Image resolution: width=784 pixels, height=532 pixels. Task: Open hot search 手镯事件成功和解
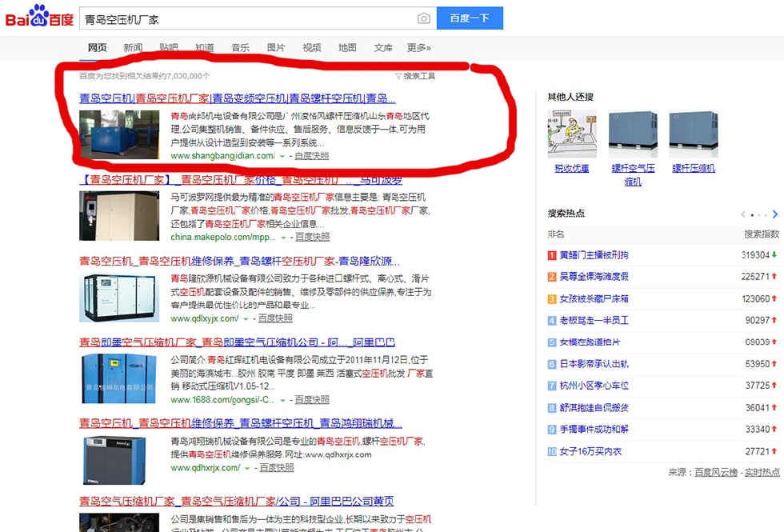pyautogui.click(x=594, y=430)
